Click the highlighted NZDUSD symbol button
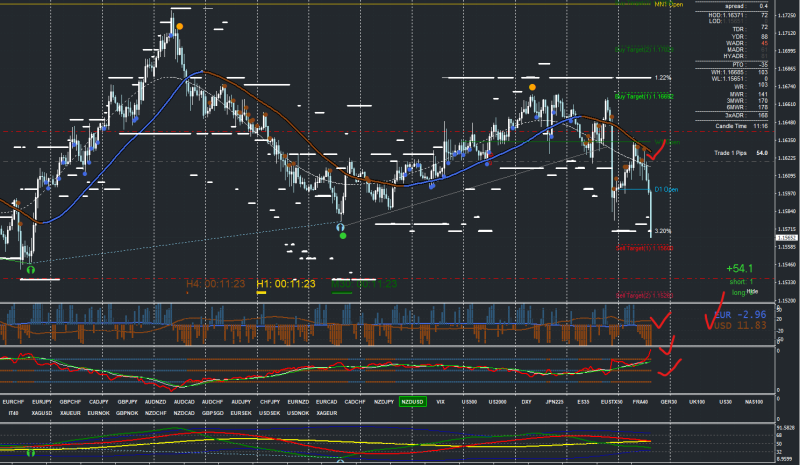800x465 pixels. pos(412,402)
